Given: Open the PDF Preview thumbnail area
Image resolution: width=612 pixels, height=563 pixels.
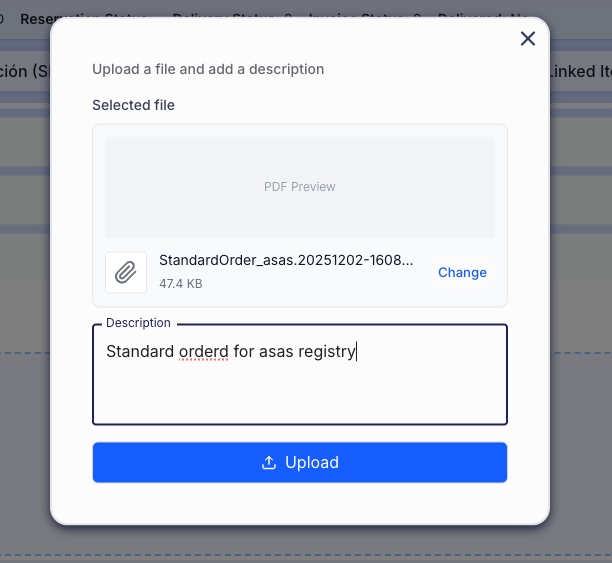Looking at the screenshot, I should pyautogui.click(x=300, y=187).
